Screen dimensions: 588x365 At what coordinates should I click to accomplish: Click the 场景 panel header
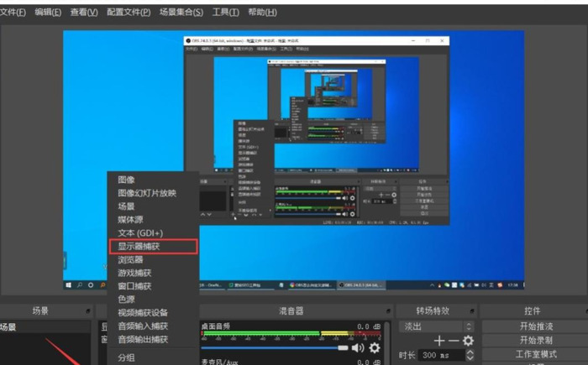tap(40, 311)
